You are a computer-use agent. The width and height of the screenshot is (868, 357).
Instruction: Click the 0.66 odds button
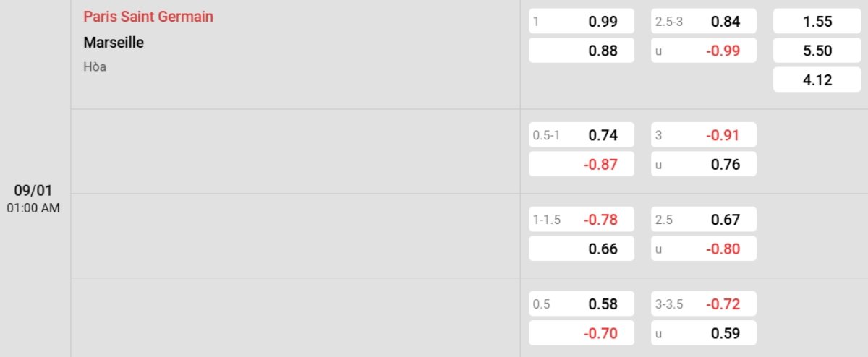582,249
